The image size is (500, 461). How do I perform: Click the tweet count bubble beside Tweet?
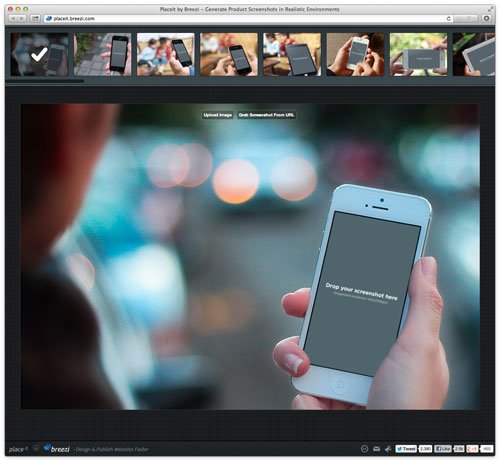pyautogui.click(x=425, y=449)
